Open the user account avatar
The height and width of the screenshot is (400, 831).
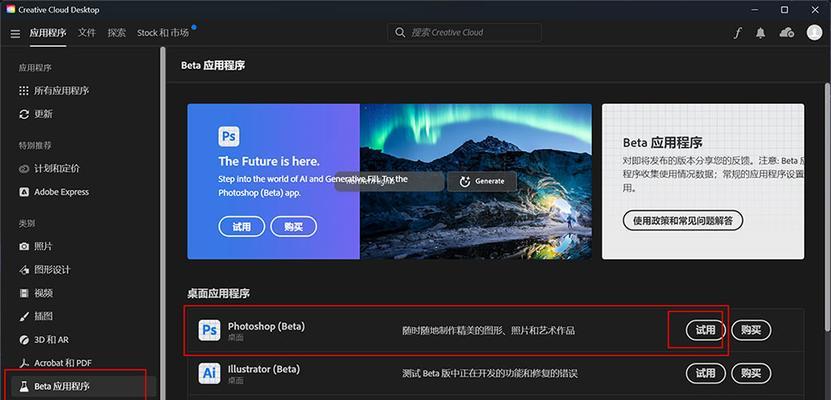[814, 32]
